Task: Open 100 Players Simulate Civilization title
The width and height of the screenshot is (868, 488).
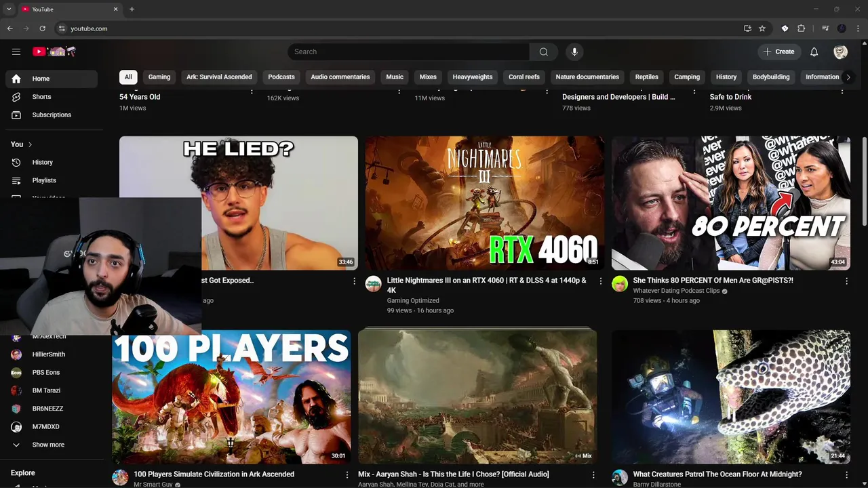Action: (x=214, y=474)
